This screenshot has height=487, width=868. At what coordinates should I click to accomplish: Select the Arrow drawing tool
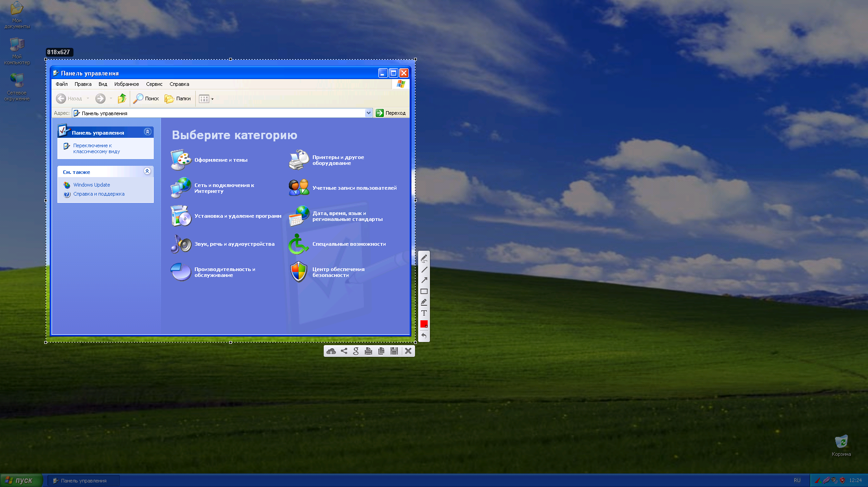point(424,280)
